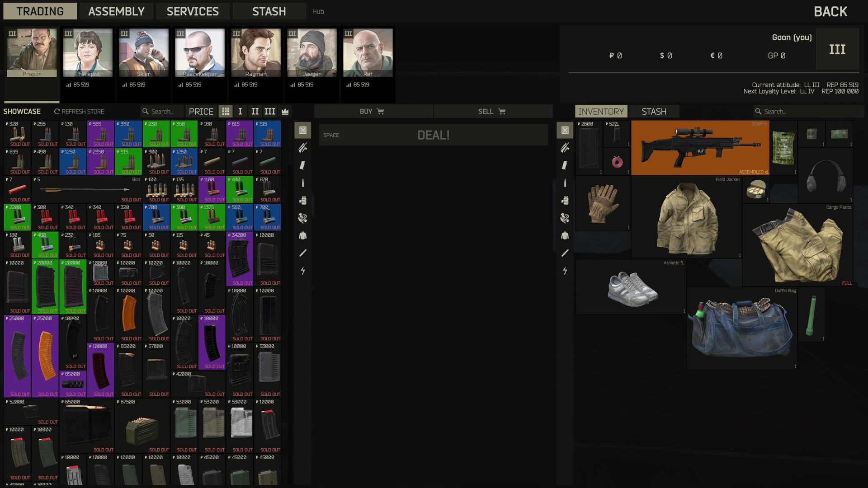
Task: Select the clothing jacket category icon in showcase filters
Action: (303, 235)
